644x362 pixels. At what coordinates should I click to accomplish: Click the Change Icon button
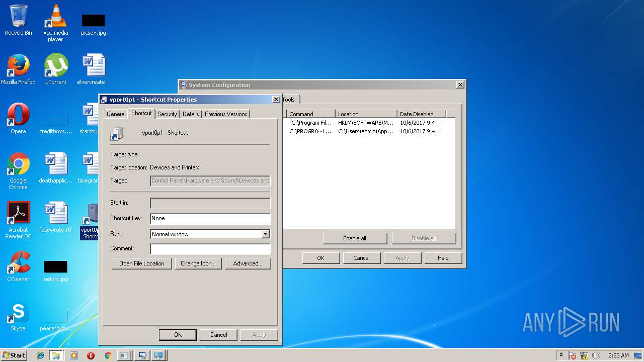point(198,263)
